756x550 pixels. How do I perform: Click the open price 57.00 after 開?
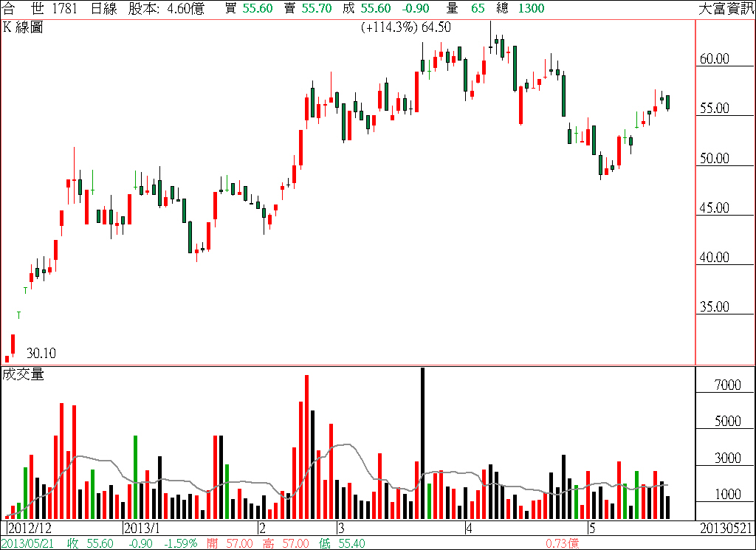click(240, 544)
